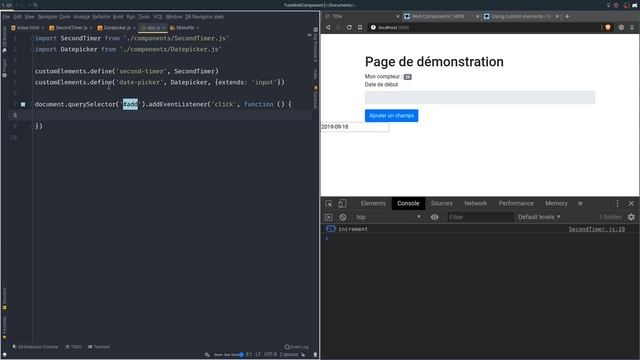Image resolution: width=640 pixels, height=360 pixels.
Task: Open the IDE Code menu
Action: [64, 17]
